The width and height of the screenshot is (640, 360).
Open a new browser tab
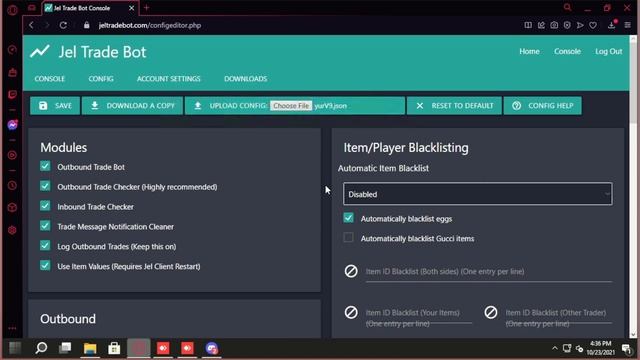[x=147, y=8]
